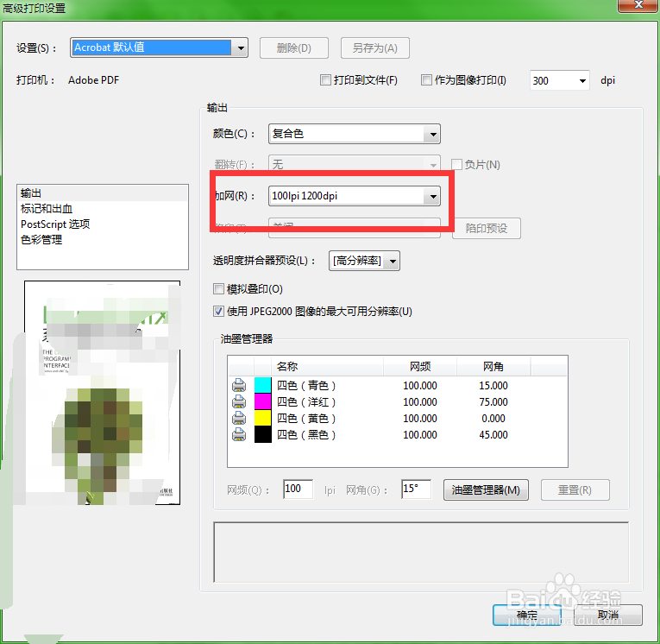Image resolution: width=660 pixels, height=644 pixels.
Task: Select the cyan color swatch
Action: coord(263,385)
